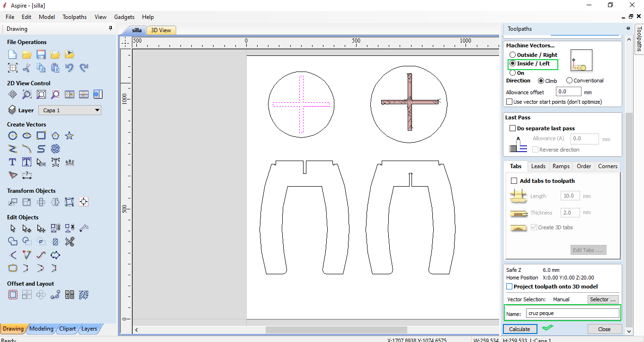Open the collapsed Toolpaths side tab
Viewport: 644px width, 342px height.
639,39
